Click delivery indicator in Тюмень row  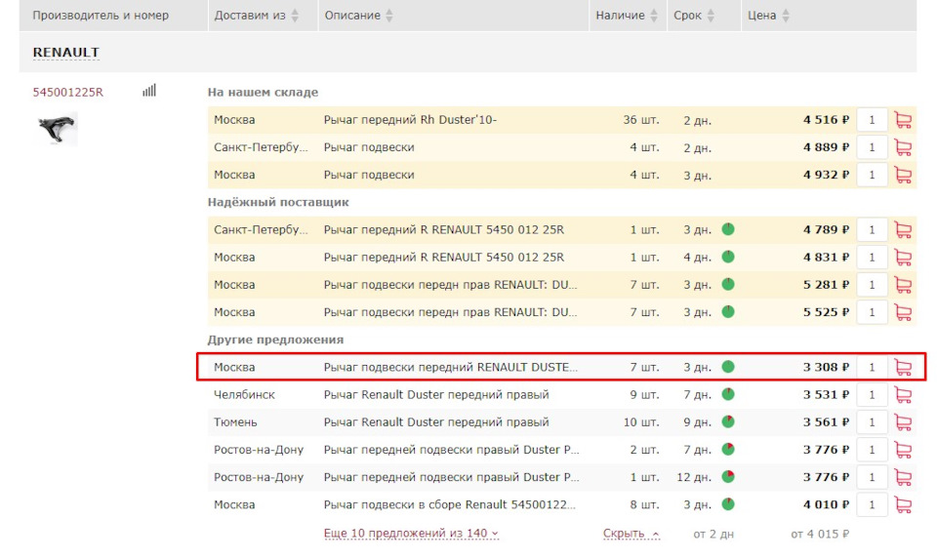[728, 421]
